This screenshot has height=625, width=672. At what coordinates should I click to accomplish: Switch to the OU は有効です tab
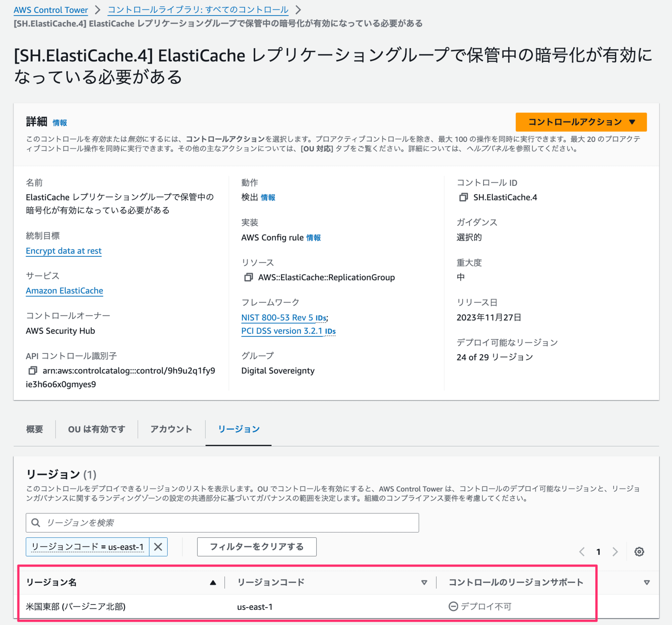[97, 429]
